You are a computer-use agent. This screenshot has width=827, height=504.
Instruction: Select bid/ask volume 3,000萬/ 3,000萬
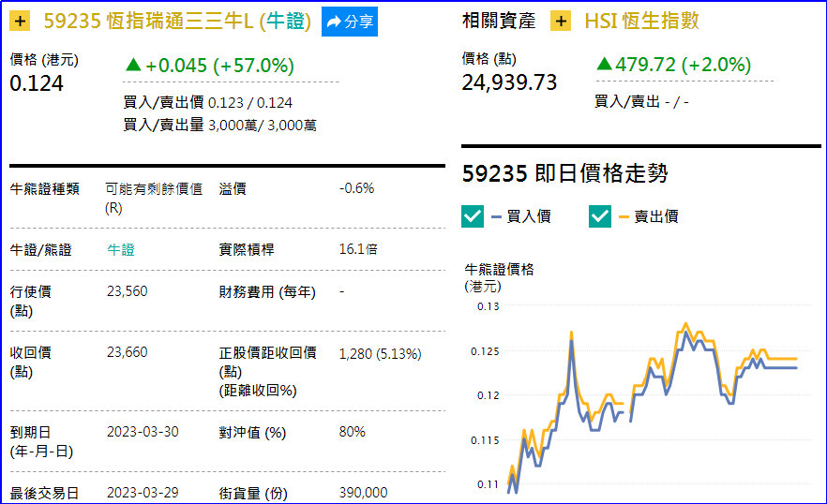point(263,125)
